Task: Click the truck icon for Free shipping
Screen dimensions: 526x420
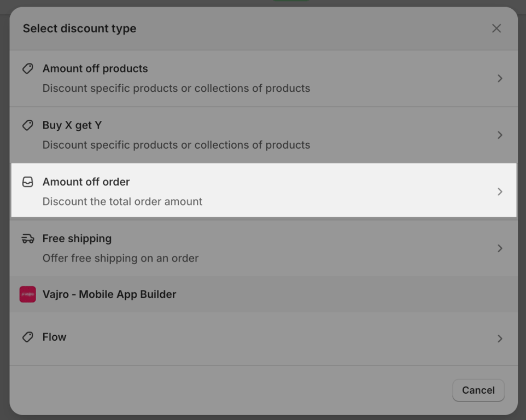Action: (28, 238)
